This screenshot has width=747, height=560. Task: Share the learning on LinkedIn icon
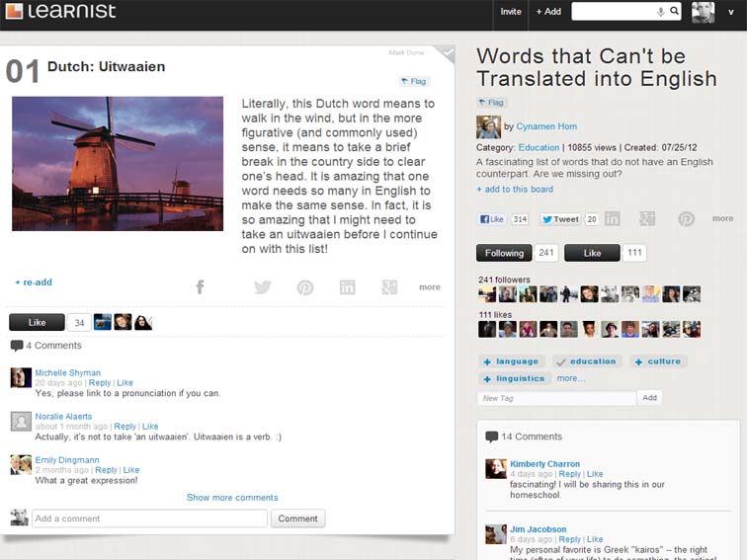(x=347, y=287)
